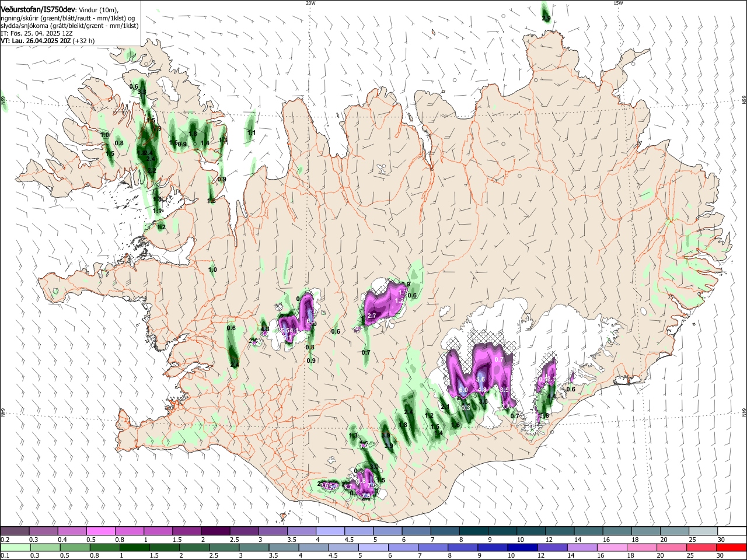Click the 5.6 value on the southeast glacier
Screen dimensions: 747x560
(x=481, y=379)
